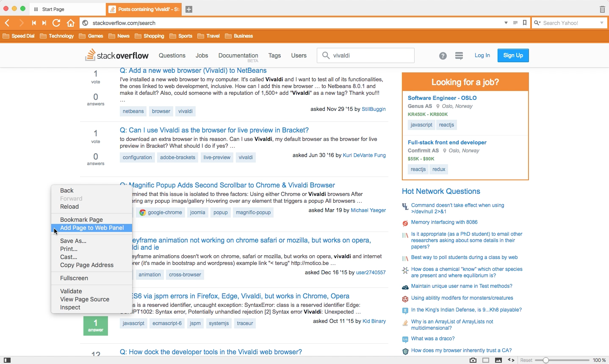Open user StillBuggin's profile link
This screenshot has width=609, height=364.
pyautogui.click(x=374, y=109)
